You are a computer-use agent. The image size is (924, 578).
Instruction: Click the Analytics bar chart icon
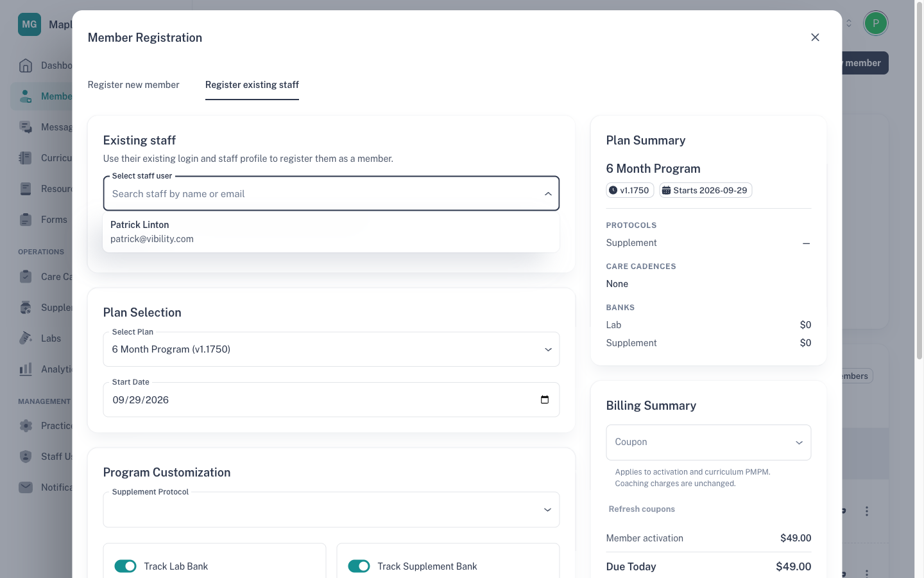tap(26, 369)
